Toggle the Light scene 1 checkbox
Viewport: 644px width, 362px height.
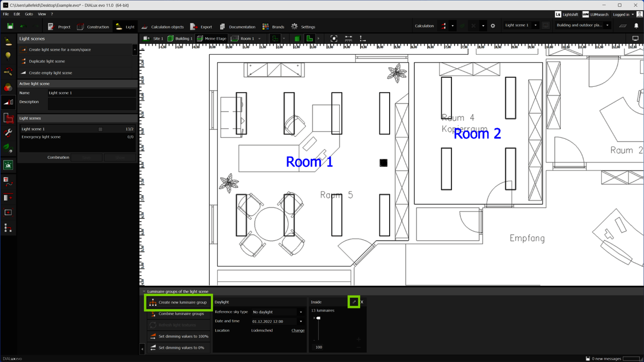pos(100,129)
